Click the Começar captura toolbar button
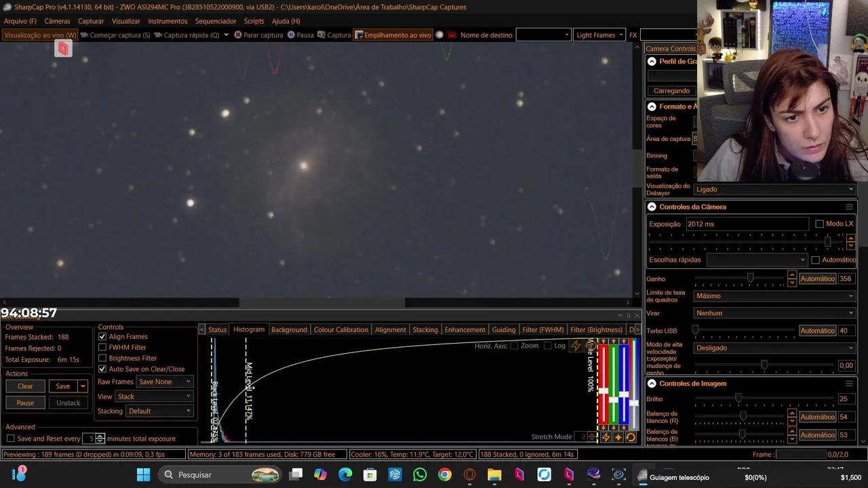This screenshot has height=488, width=868. click(x=115, y=35)
